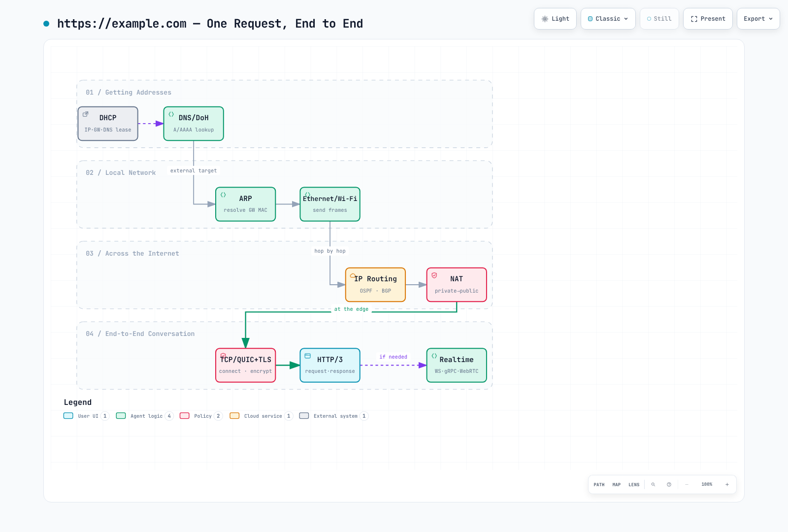Open the help question-mark icon
Screen dimensions: 788x532
point(669,485)
